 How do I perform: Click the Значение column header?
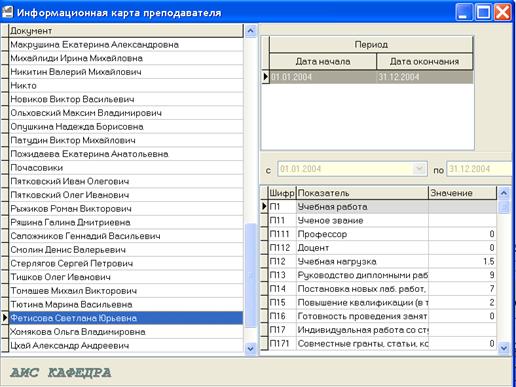coord(462,193)
